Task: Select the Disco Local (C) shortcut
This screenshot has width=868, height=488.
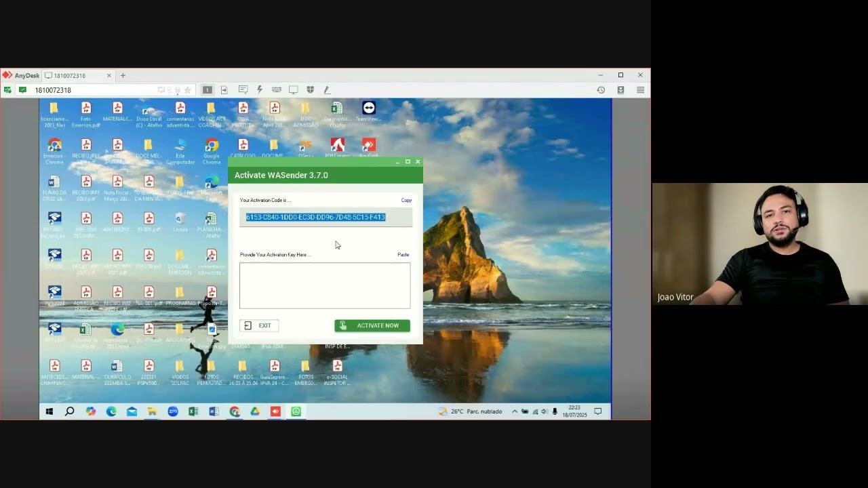Action: (149, 115)
